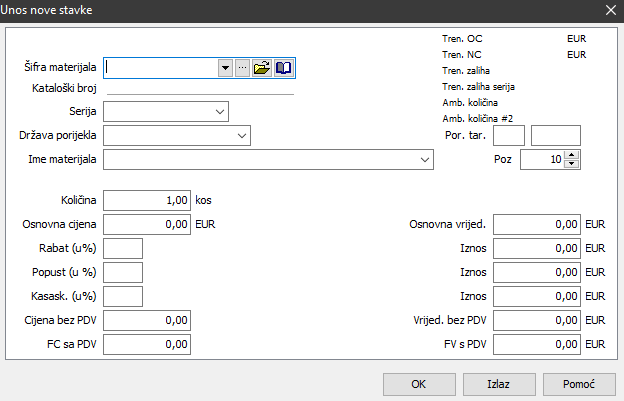This screenshot has height=401, width=624.
Task: Open the Serija dropdown
Action: (x=220, y=111)
